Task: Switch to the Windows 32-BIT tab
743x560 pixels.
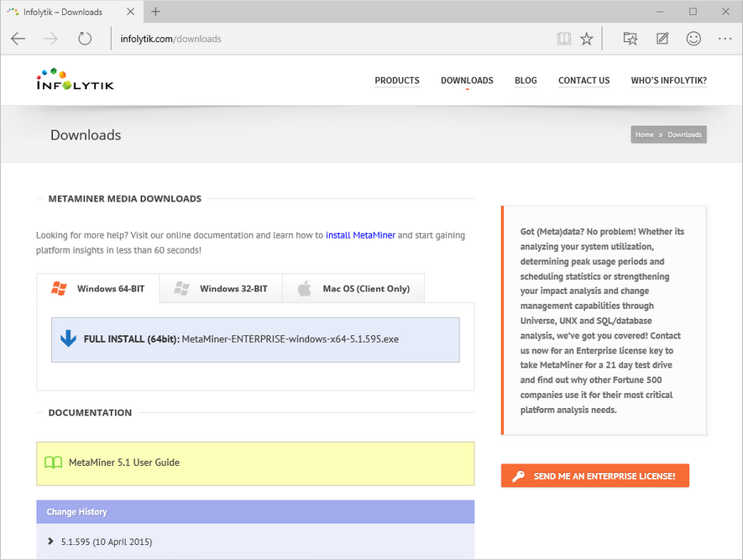Action: (x=221, y=288)
